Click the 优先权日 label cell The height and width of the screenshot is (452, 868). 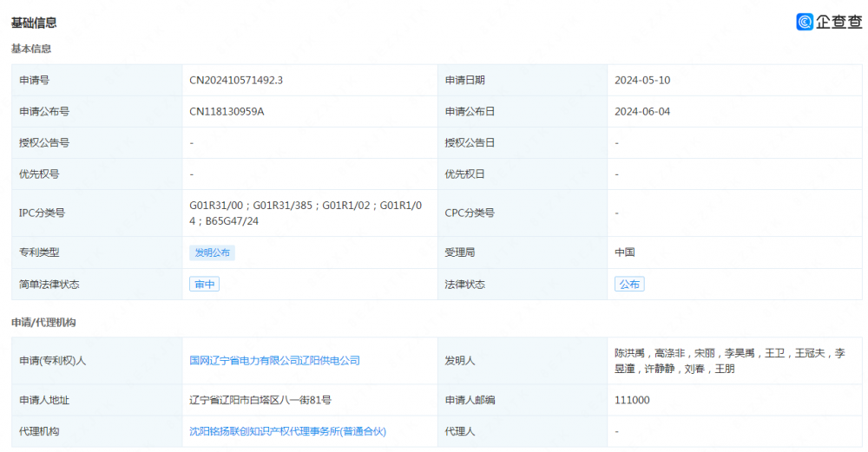coord(523,174)
